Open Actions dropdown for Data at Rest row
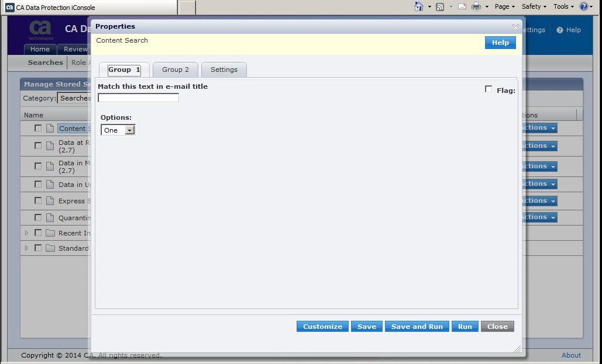602x364 pixels. tap(539, 145)
